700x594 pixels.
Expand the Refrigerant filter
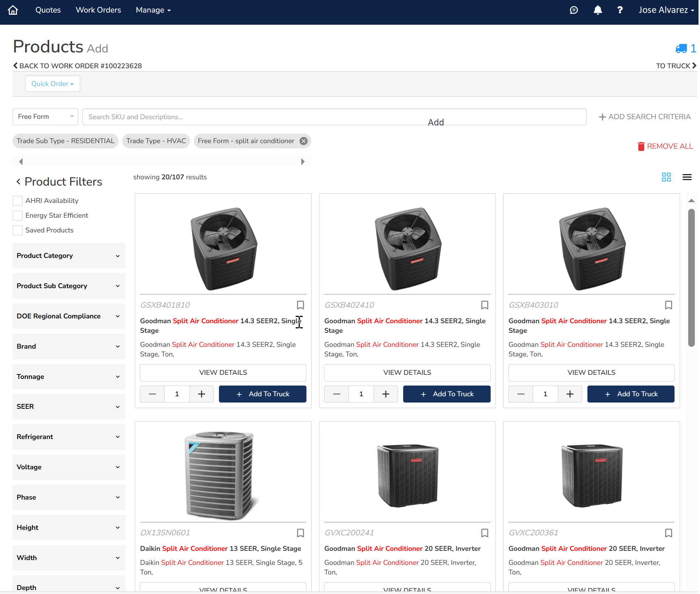point(69,437)
